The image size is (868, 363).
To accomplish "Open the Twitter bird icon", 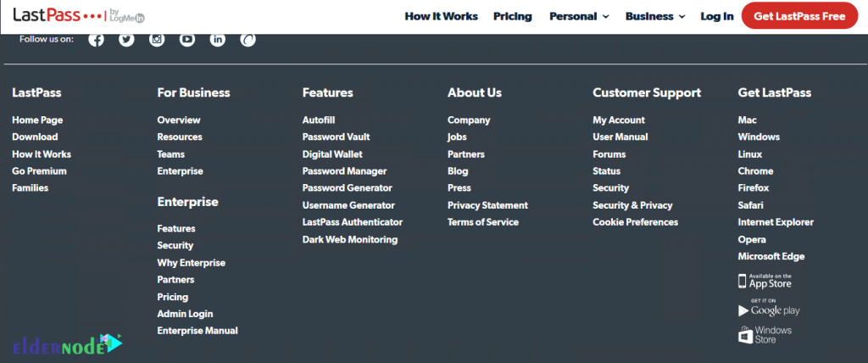I will (x=127, y=39).
